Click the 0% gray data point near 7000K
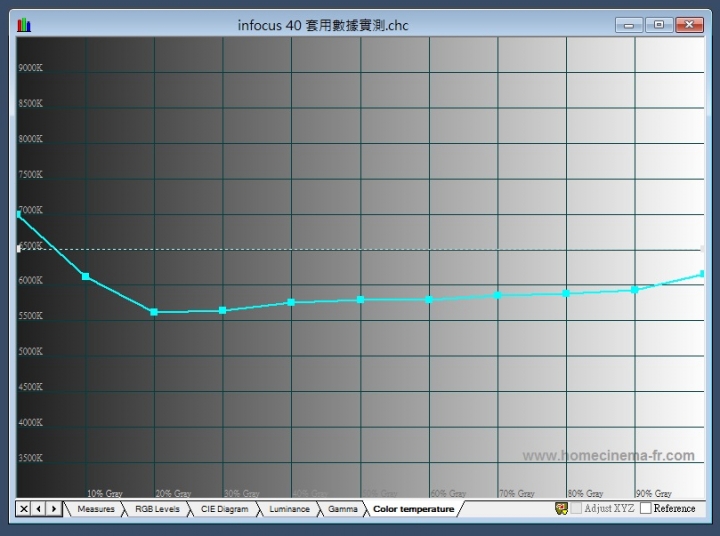The image size is (720, 536). coord(18,214)
